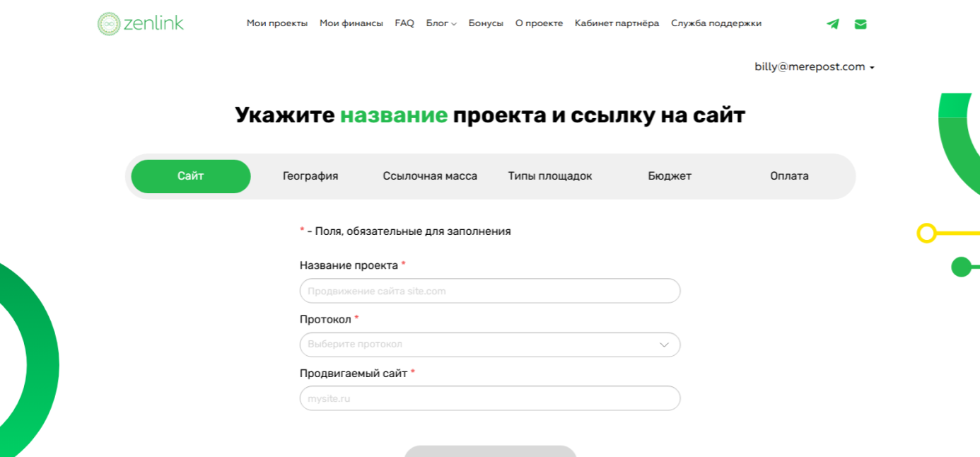Go to the Бюджет step

click(670, 176)
